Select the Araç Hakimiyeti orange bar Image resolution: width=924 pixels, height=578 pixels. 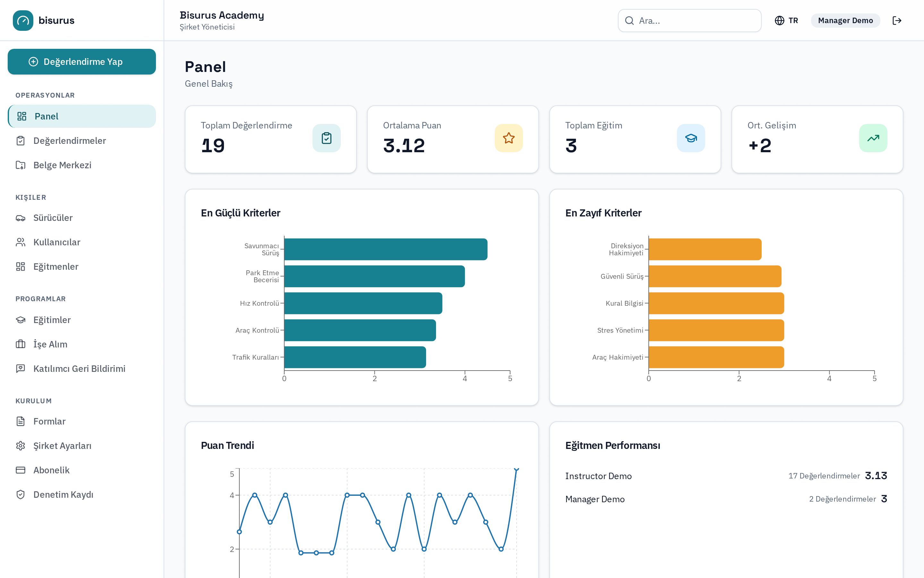click(x=716, y=357)
